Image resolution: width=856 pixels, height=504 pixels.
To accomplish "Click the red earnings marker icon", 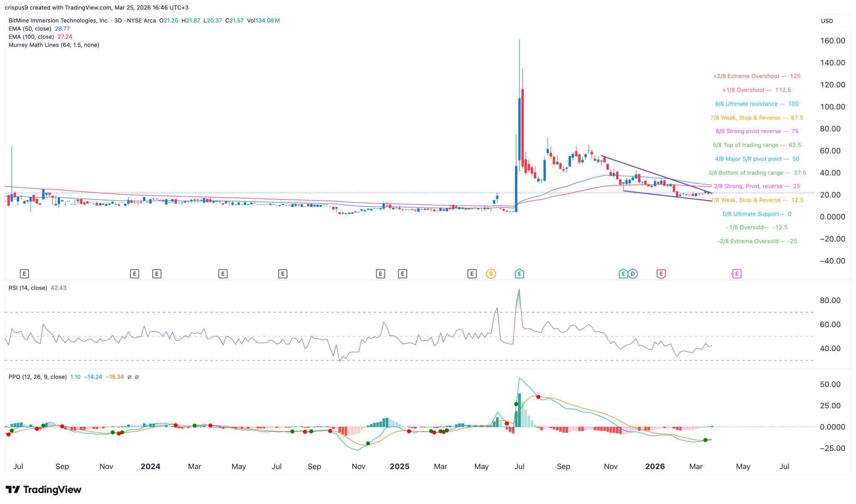I will click(661, 274).
